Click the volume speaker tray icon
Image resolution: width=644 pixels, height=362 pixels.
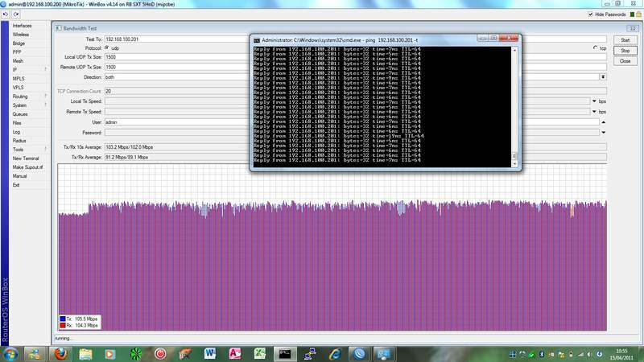tap(590, 354)
